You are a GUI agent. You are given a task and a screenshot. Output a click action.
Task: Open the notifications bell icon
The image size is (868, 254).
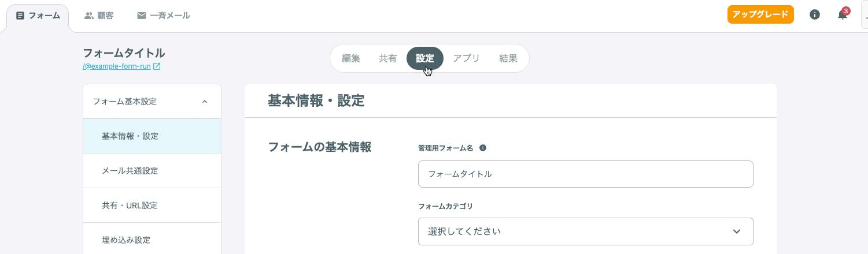(843, 15)
